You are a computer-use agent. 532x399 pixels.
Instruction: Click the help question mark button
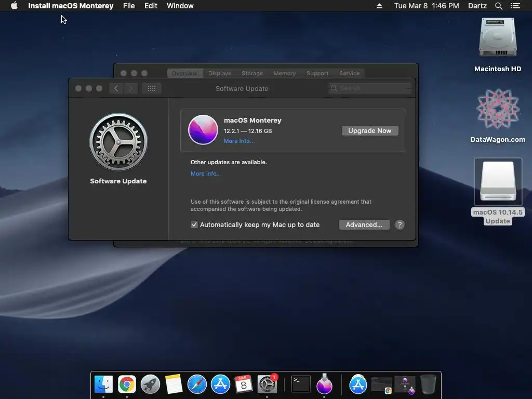point(400,224)
